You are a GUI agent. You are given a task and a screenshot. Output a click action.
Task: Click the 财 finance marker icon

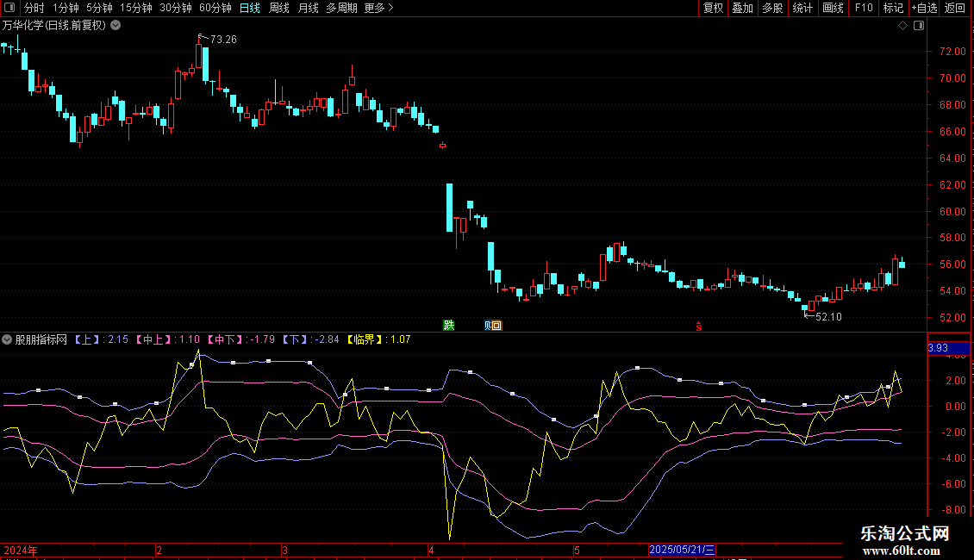[x=488, y=325]
